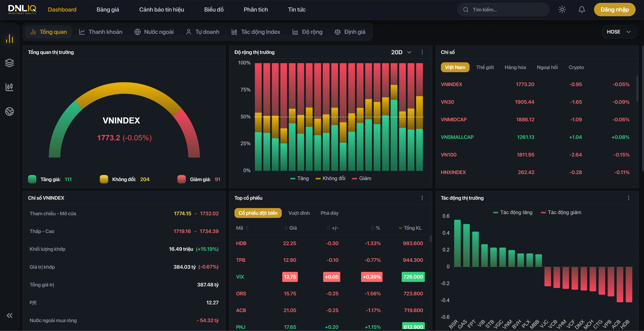Open the candlestick chart sidebar icon

tap(10, 87)
